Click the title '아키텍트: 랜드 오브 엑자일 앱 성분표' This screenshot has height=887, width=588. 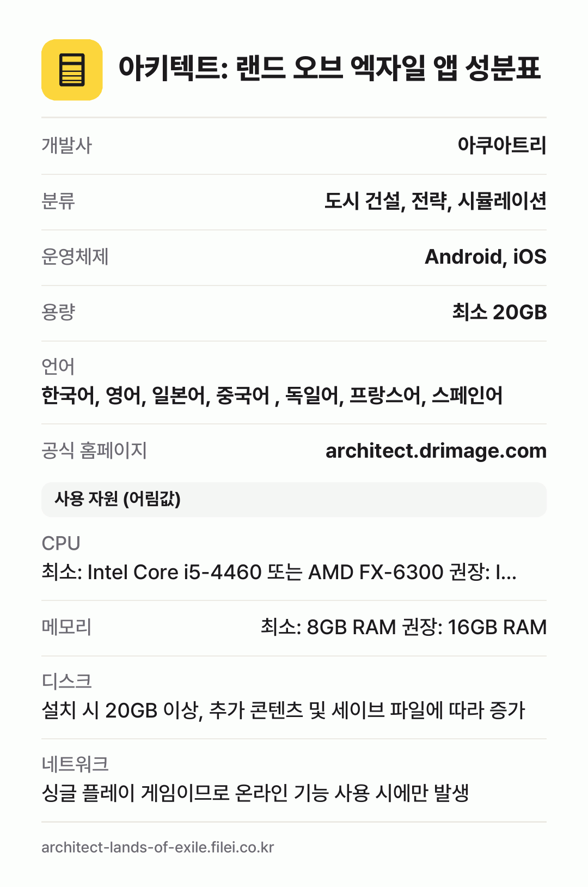[329, 69]
